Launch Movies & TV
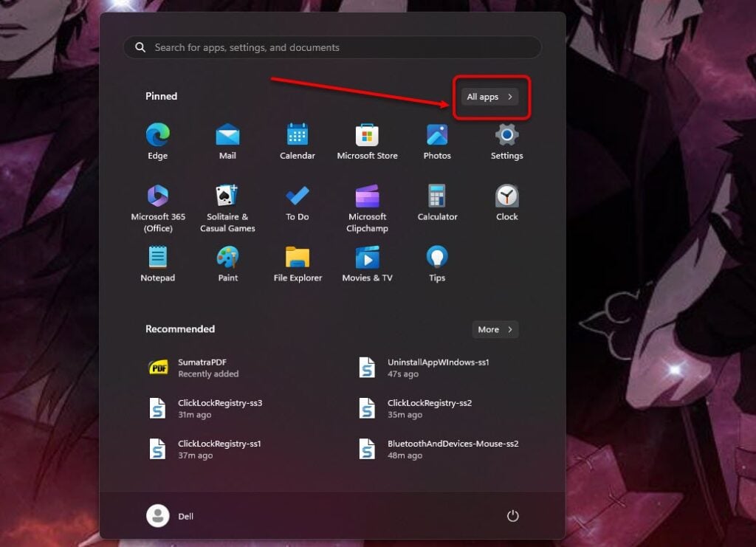 click(x=367, y=264)
